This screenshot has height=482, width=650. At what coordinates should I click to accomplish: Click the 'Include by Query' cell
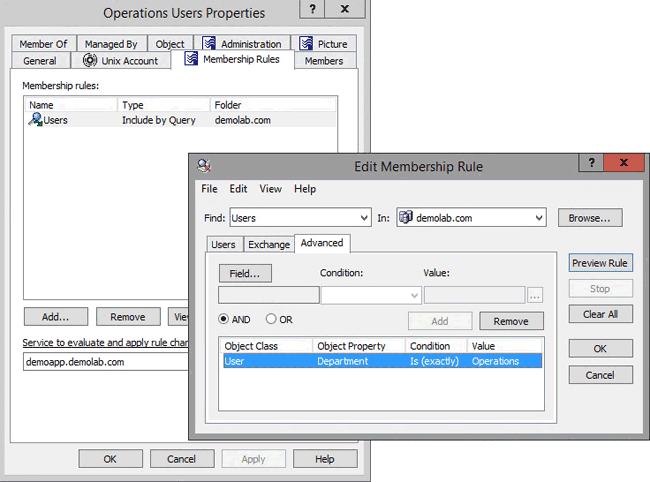click(x=159, y=120)
